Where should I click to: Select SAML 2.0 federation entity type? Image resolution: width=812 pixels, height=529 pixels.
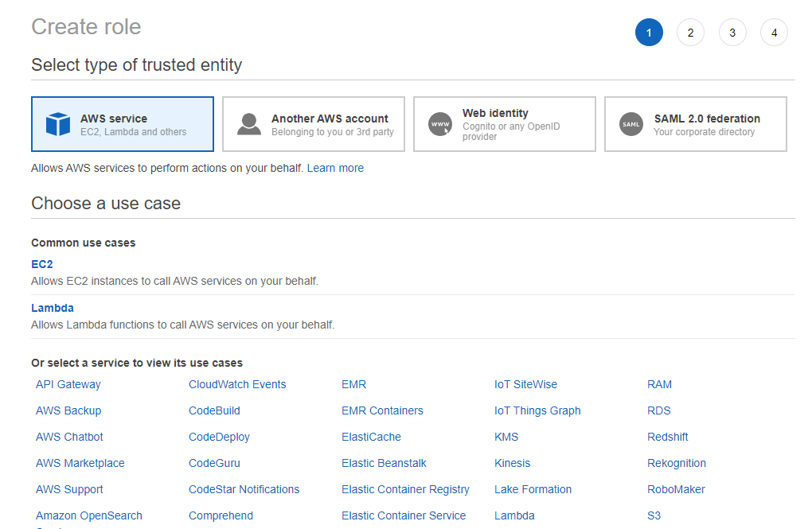(696, 124)
